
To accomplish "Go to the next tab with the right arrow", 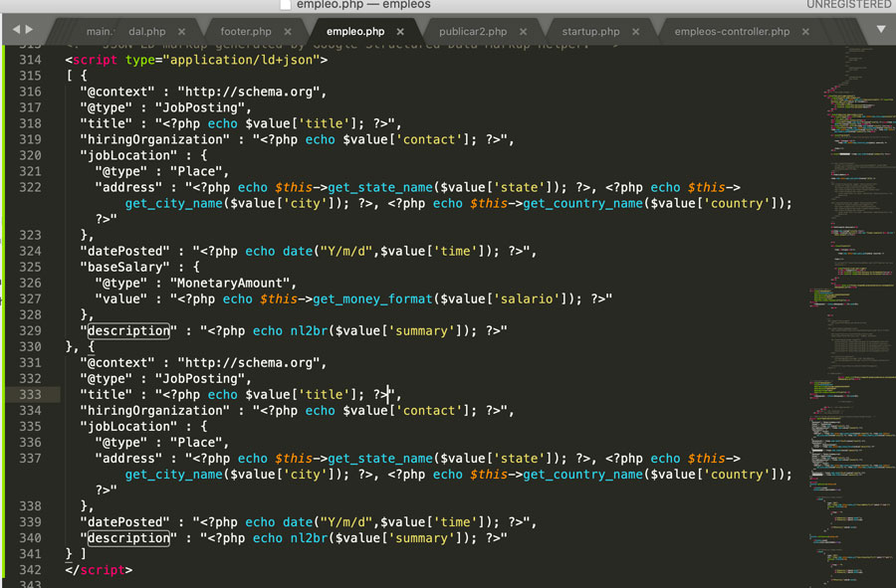I will [x=29, y=30].
